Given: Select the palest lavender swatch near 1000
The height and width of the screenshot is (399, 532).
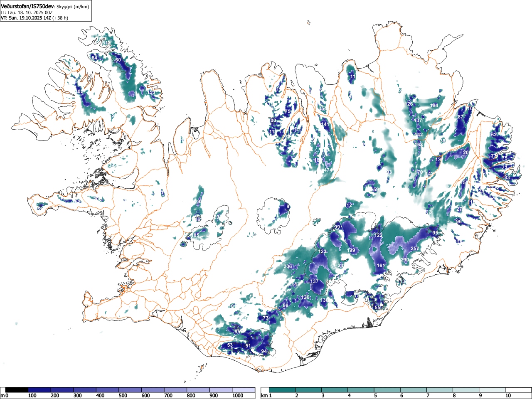Looking at the screenshot, I should 244,390.
